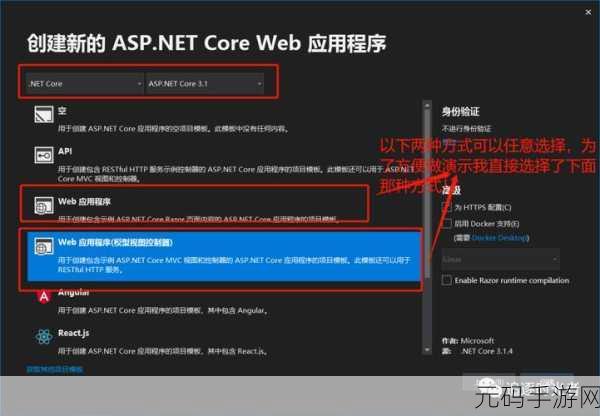600x416 pixels.
Task: Click the '不进行身份验证' authentication status text
Action: (x=466, y=129)
